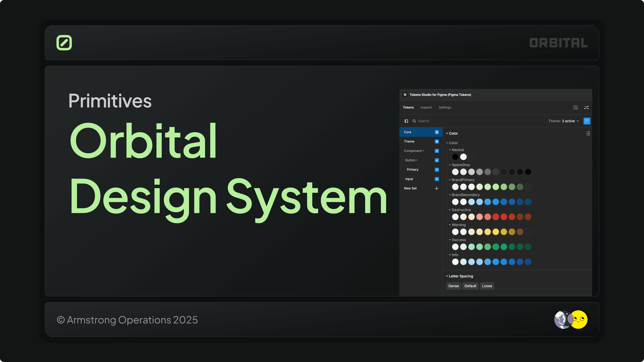The image size is (644, 362).
Task: Select the black Neutral color swatch
Action: click(x=455, y=157)
